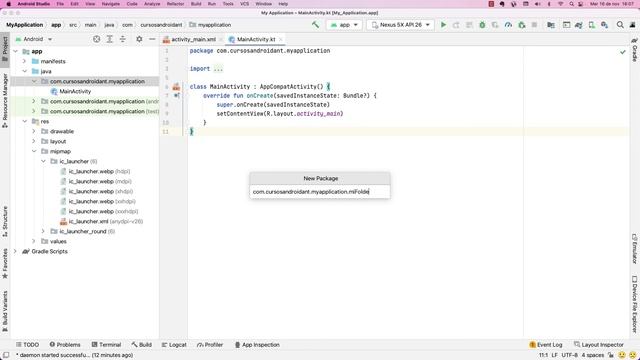Open the Resource Manager side tab
The image size is (640, 360).
pos(5,100)
